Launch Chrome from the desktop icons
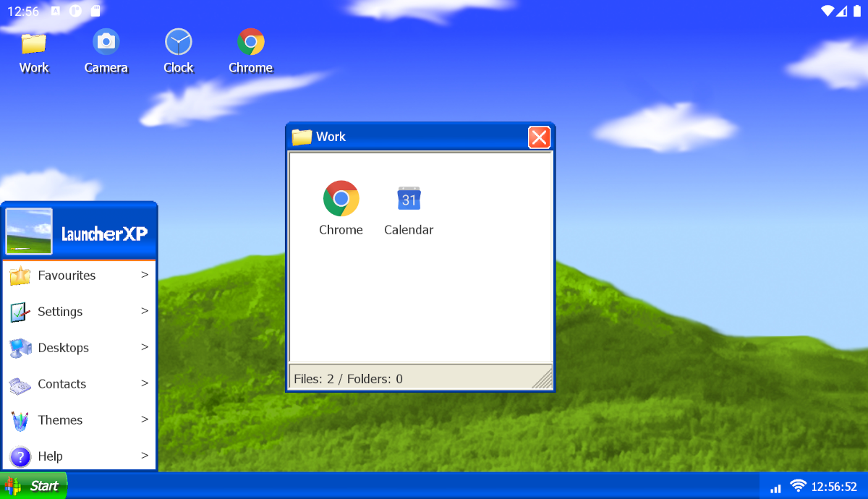The width and height of the screenshot is (868, 499). point(251,51)
